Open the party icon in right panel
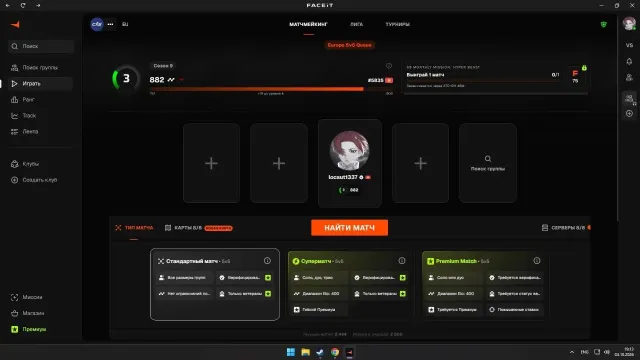 (629, 98)
